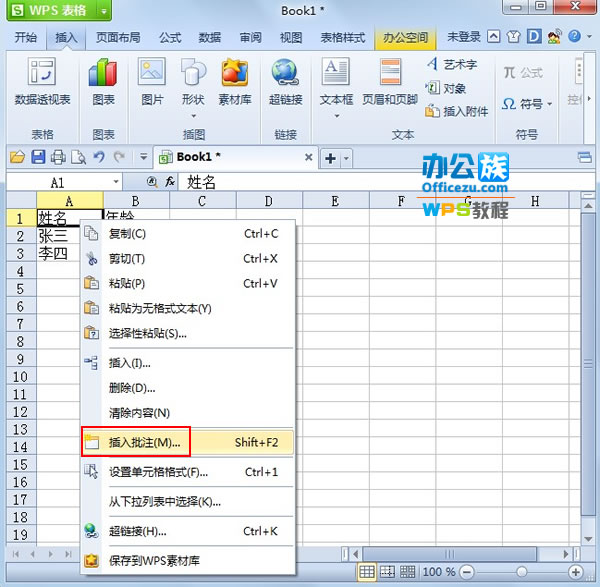Image resolution: width=600 pixels, height=587 pixels.
Task: Click the shirt skin icon
Action: click(x=514, y=37)
